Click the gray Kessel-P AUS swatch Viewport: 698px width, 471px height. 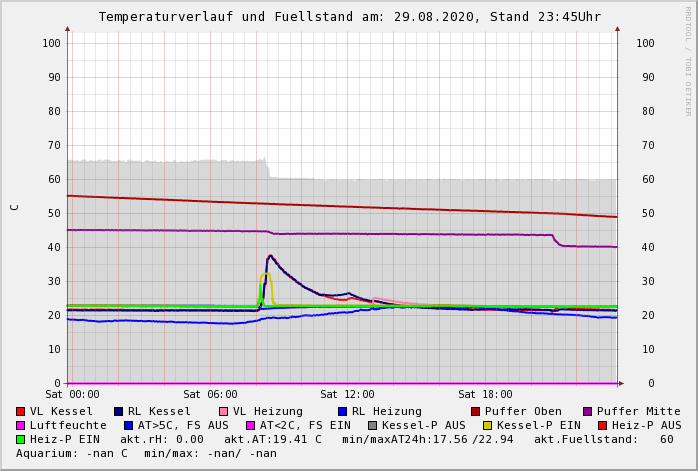coord(373,425)
